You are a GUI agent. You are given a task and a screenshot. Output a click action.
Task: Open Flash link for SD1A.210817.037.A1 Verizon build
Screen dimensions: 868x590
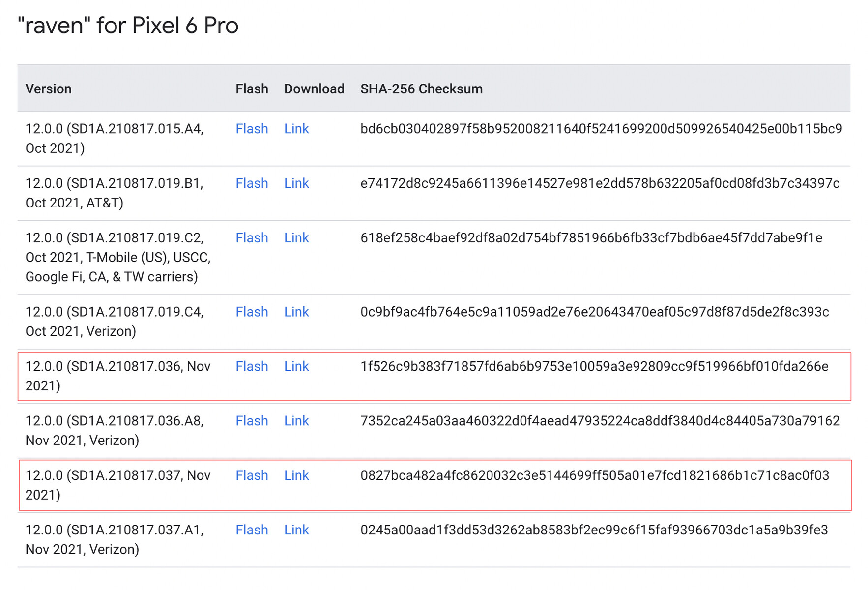(x=252, y=531)
